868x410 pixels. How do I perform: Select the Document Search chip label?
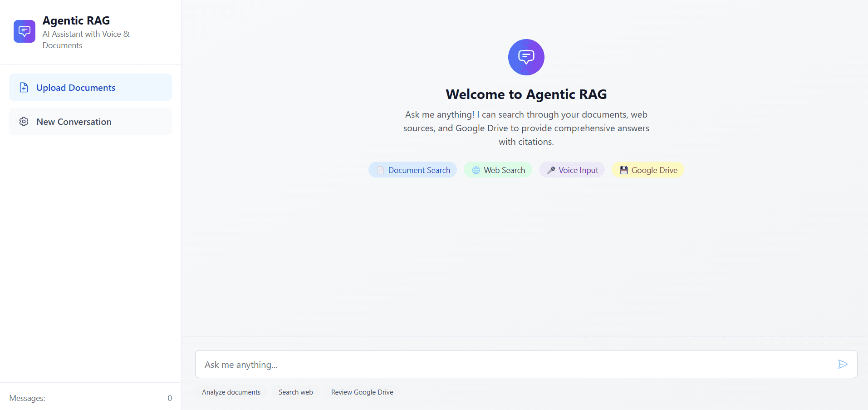419,170
